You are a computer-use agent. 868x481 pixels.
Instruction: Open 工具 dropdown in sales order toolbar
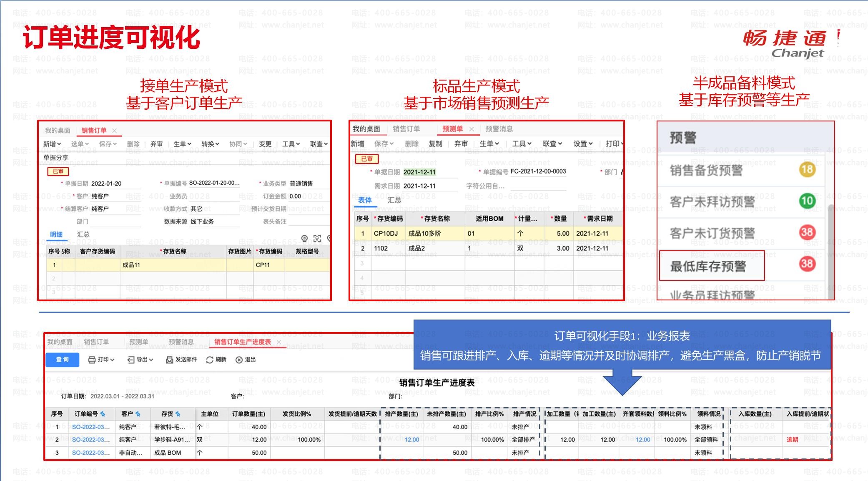[x=291, y=144]
